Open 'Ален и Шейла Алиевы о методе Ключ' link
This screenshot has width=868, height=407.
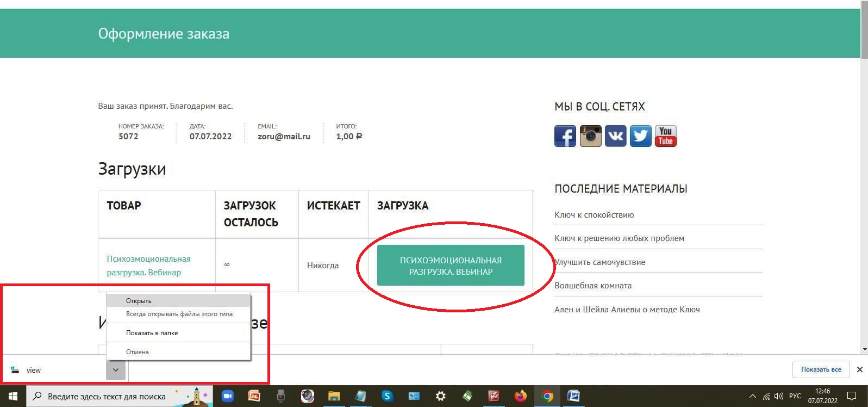(x=627, y=310)
